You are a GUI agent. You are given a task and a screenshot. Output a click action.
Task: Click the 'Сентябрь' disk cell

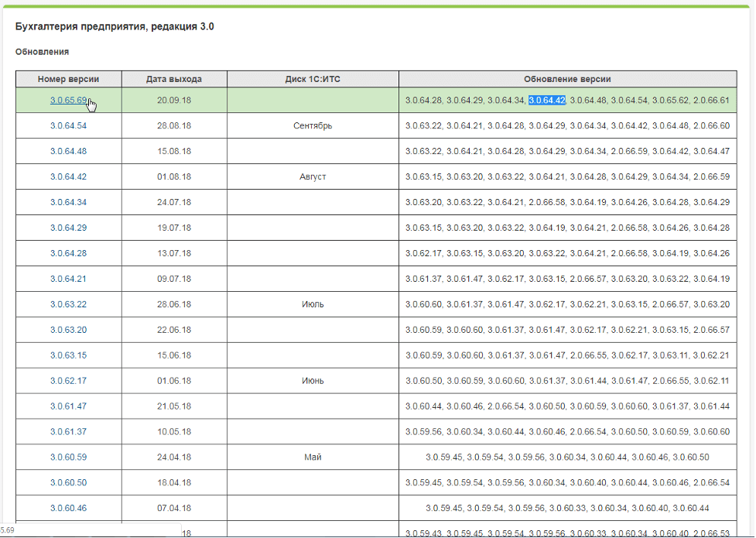[313, 126]
